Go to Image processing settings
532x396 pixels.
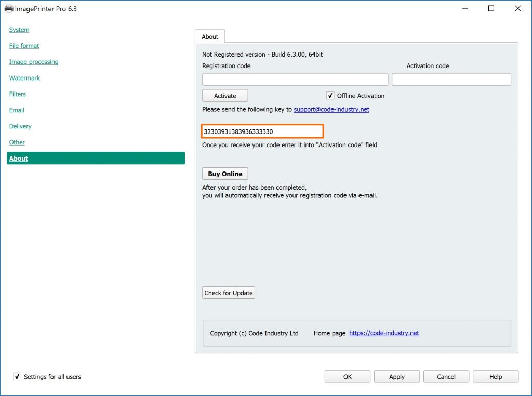33,62
